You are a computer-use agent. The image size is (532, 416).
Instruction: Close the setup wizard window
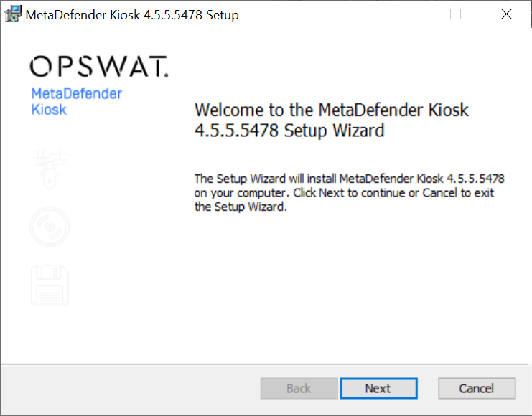507,14
